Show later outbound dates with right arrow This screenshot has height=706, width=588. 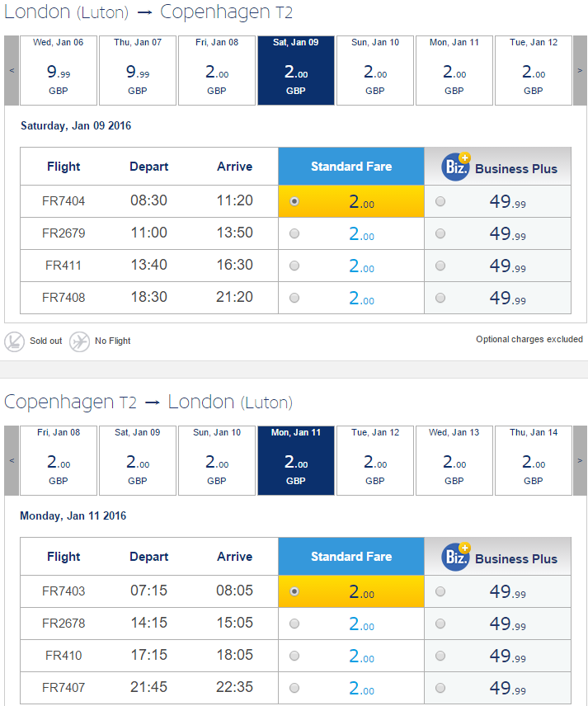tap(580, 70)
